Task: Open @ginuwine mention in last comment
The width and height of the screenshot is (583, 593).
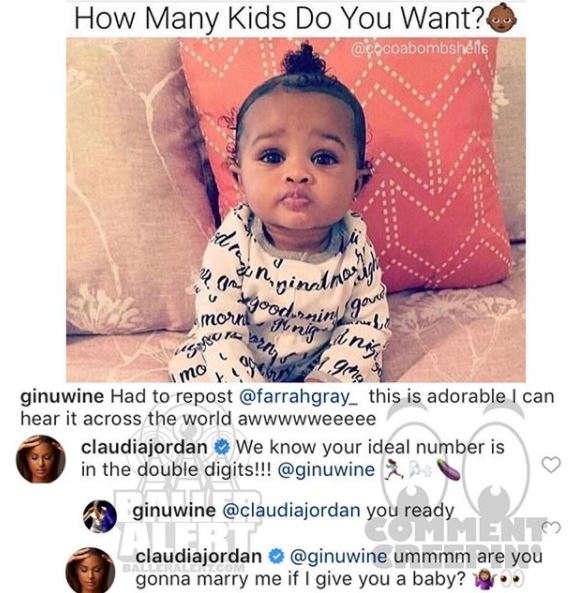Action: 338,556
